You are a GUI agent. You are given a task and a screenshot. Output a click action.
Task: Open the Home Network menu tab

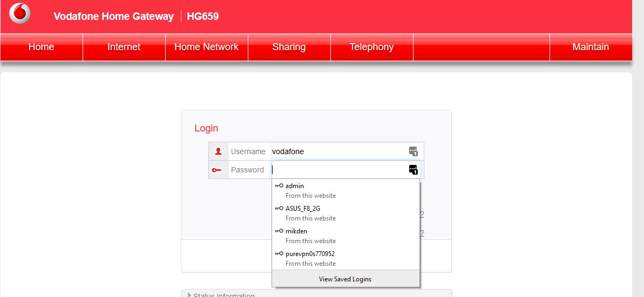point(207,47)
